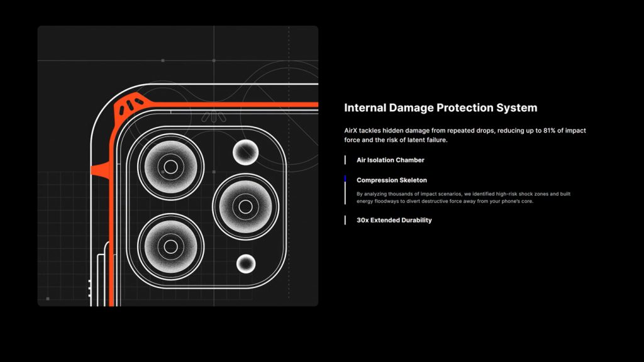The width and height of the screenshot is (644, 362).
Task: Click the blue active indicator bar
Action: click(345, 180)
